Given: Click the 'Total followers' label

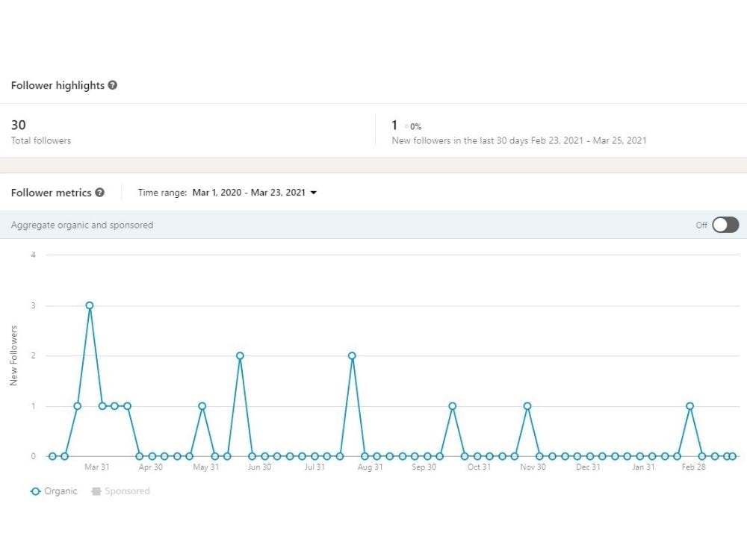Looking at the screenshot, I should (x=41, y=140).
